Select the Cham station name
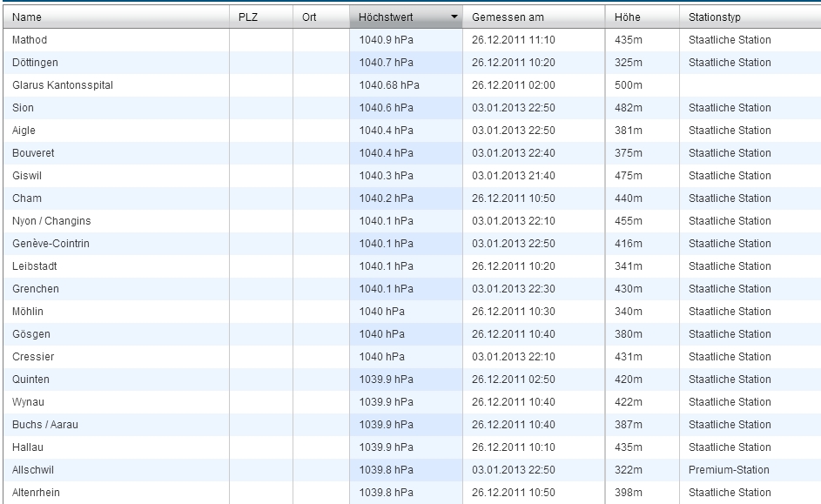The height and width of the screenshot is (504, 821). click(27, 198)
